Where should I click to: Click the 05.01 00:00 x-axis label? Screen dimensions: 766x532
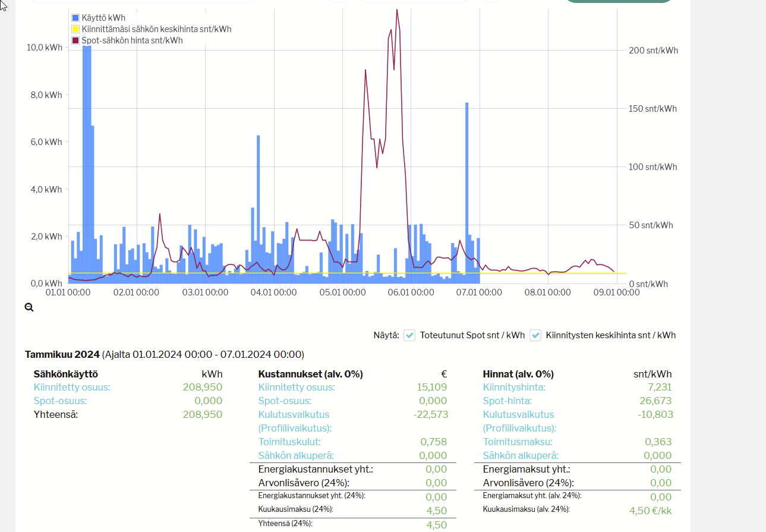(342, 292)
